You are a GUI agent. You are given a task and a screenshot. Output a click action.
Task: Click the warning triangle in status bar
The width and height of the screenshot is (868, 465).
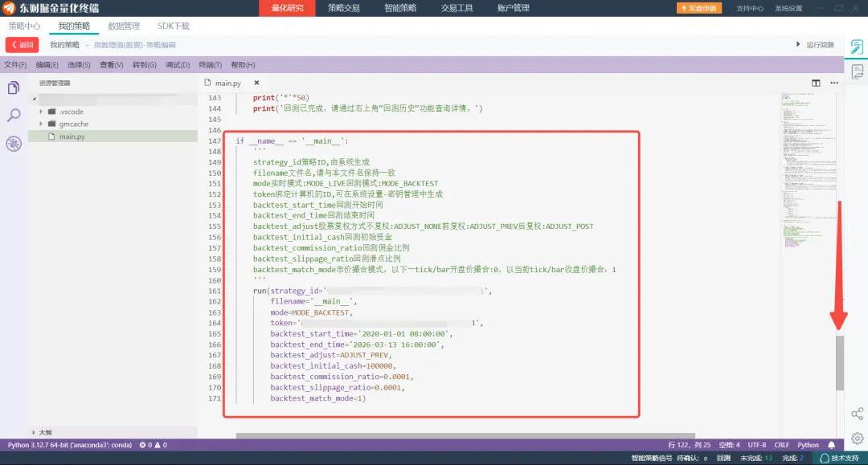[x=158, y=445]
